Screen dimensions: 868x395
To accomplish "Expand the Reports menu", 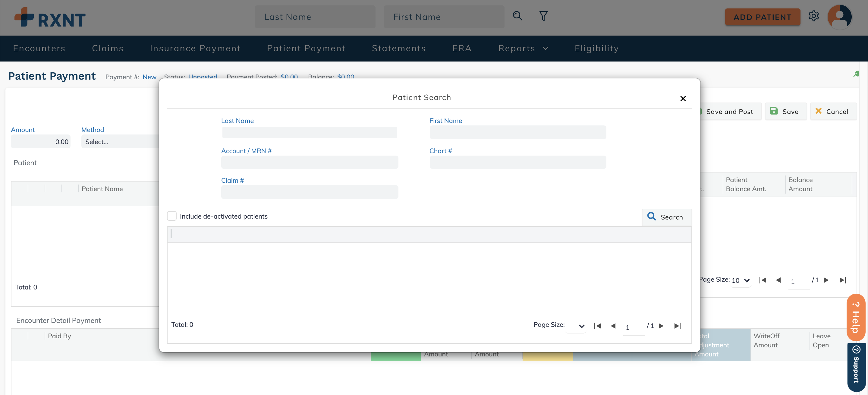I will (x=523, y=48).
